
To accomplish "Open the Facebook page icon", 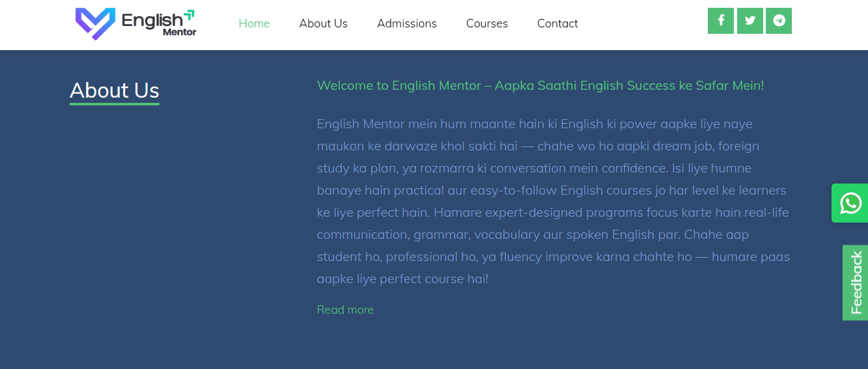I will point(721,21).
